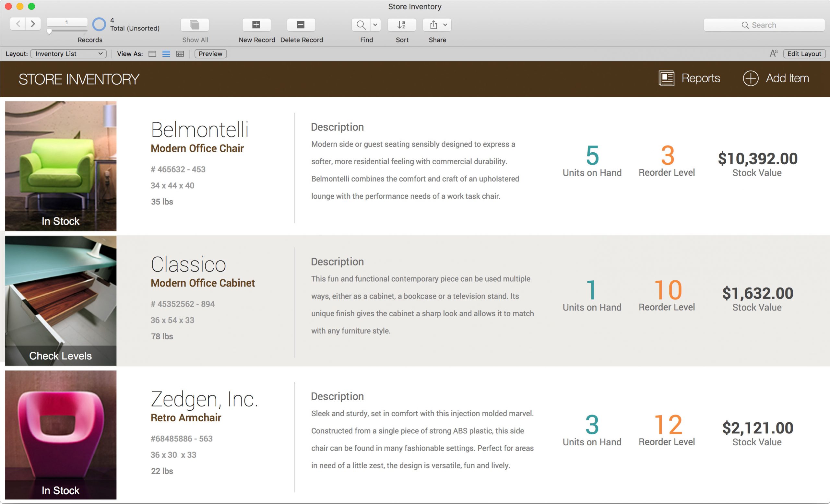Click the 78 lbs weight
Screen dimensions: 830x504
[162, 336]
